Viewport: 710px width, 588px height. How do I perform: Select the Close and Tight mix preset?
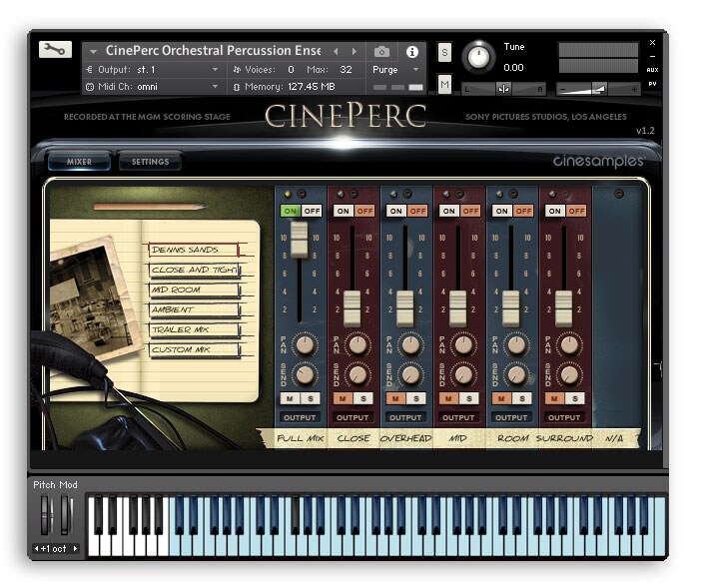(194, 270)
